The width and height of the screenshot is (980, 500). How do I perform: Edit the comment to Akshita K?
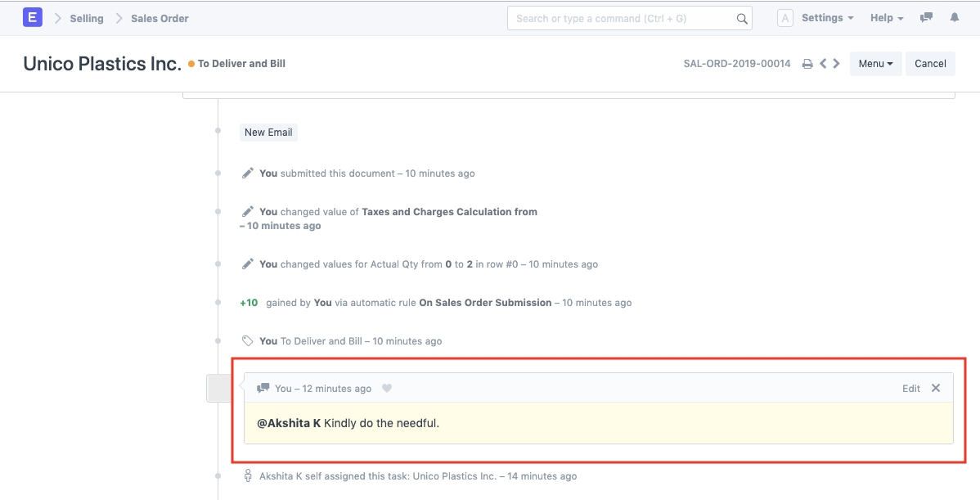(x=911, y=389)
